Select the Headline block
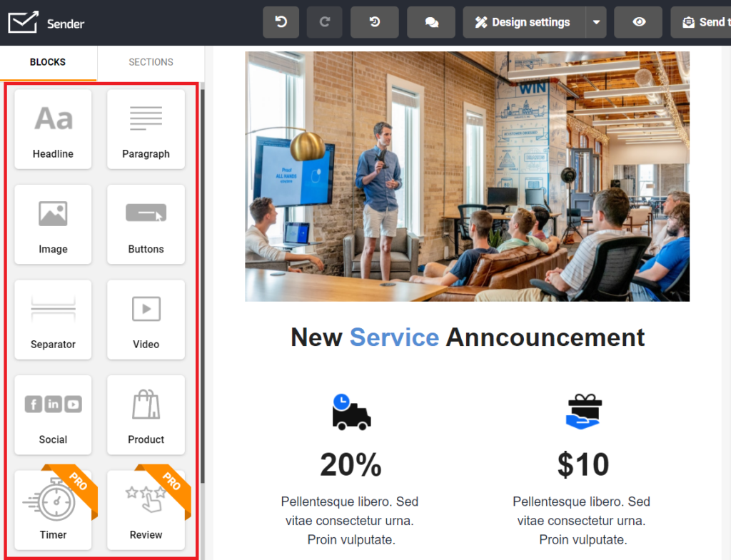The width and height of the screenshot is (731, 560). [x=53, y=129]
